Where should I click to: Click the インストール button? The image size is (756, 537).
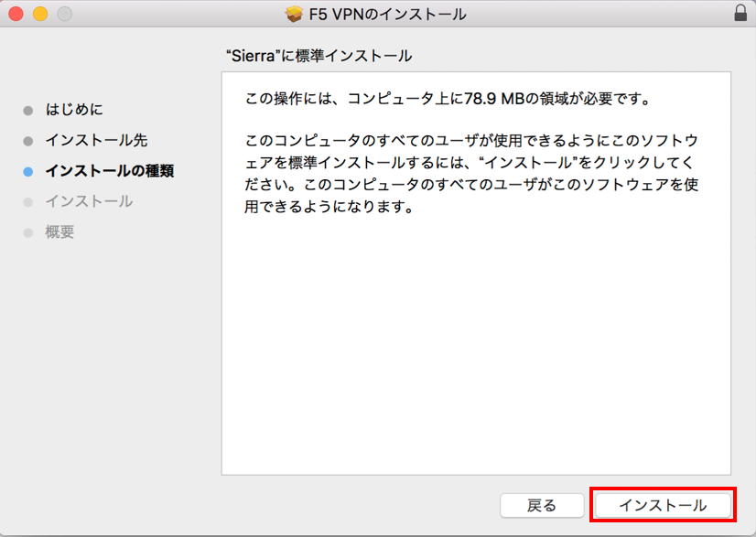pyautogui.click(x=663, y=505)
